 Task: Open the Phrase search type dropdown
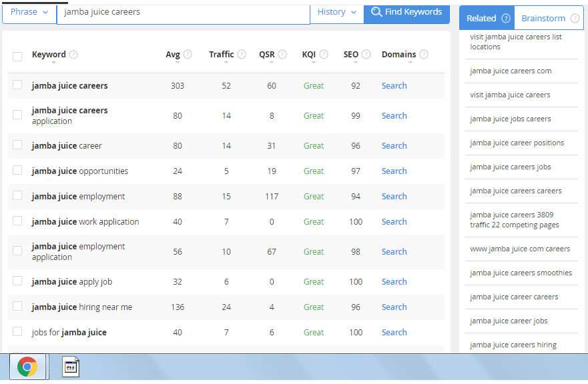(29, 13)
